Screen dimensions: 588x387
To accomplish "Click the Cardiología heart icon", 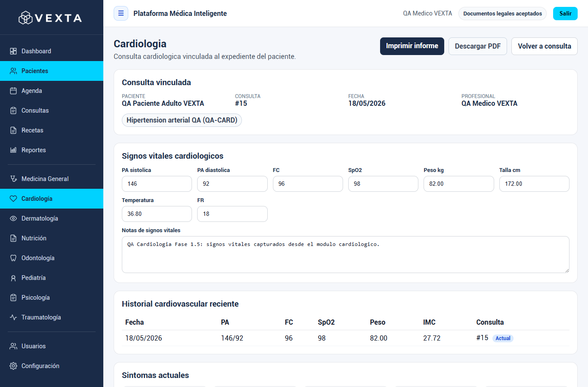I will coord(13,199).
